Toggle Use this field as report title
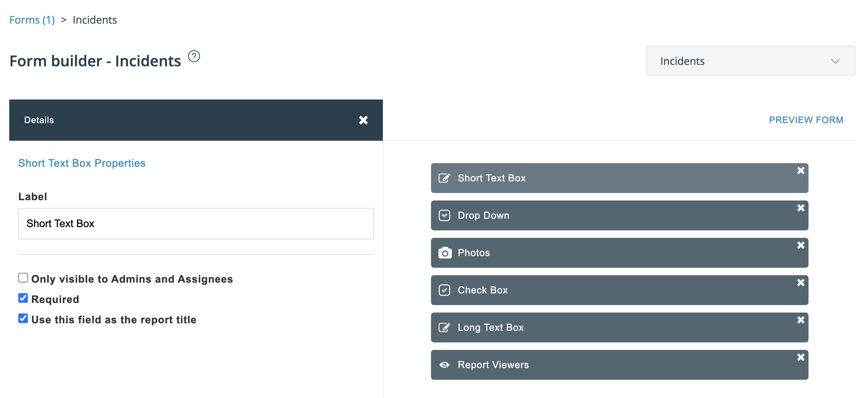This screenshot has width=868, height=398. 23,318
